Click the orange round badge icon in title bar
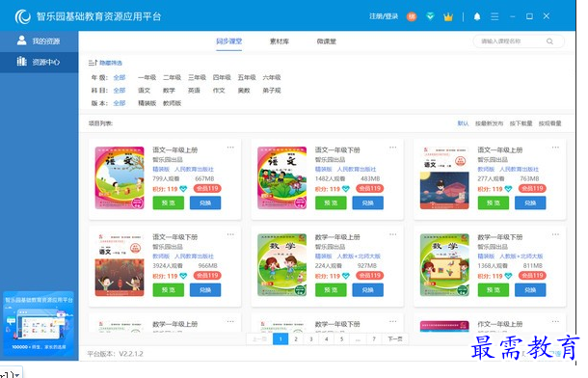 point(412,16)
